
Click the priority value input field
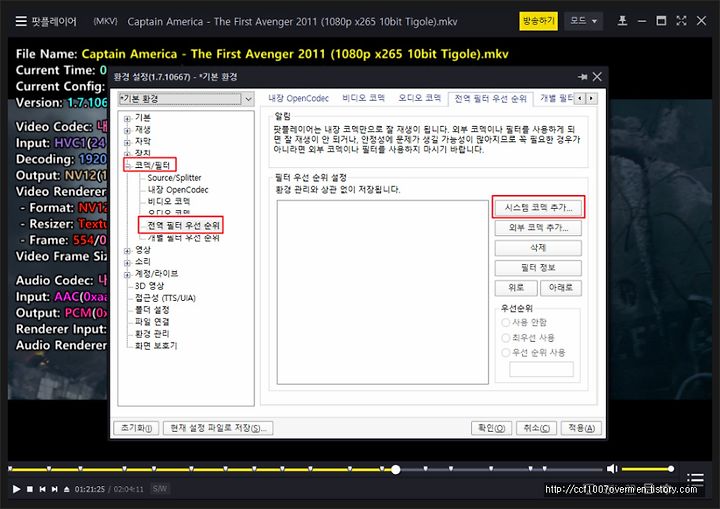click(541, 369)
